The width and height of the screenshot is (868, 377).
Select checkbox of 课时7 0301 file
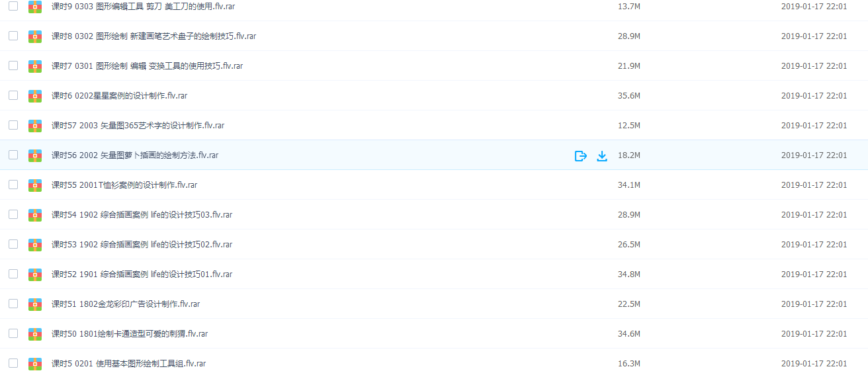pyautogui.click(x=13, y=65)
